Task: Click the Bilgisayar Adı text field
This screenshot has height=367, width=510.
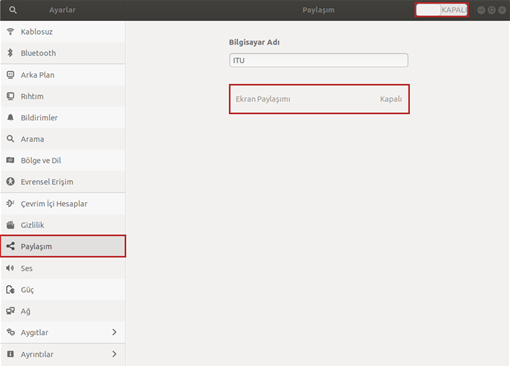Action: (x=318, y=60)
